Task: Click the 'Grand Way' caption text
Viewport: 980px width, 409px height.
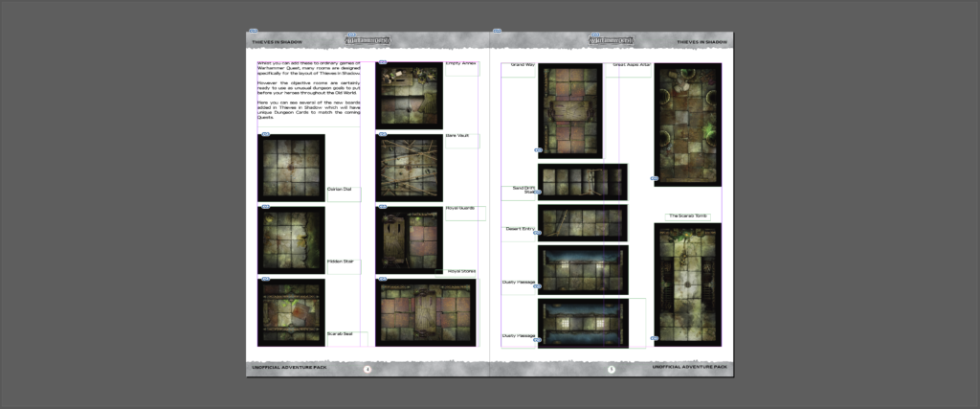Action: coord(523,65)
